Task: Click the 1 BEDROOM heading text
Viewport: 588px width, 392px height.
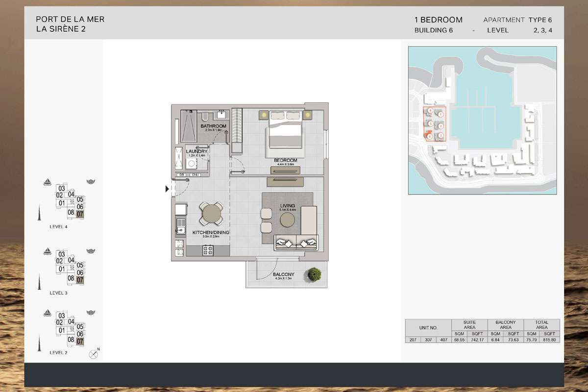Action: pyautogui.click(x=438, y=20)
